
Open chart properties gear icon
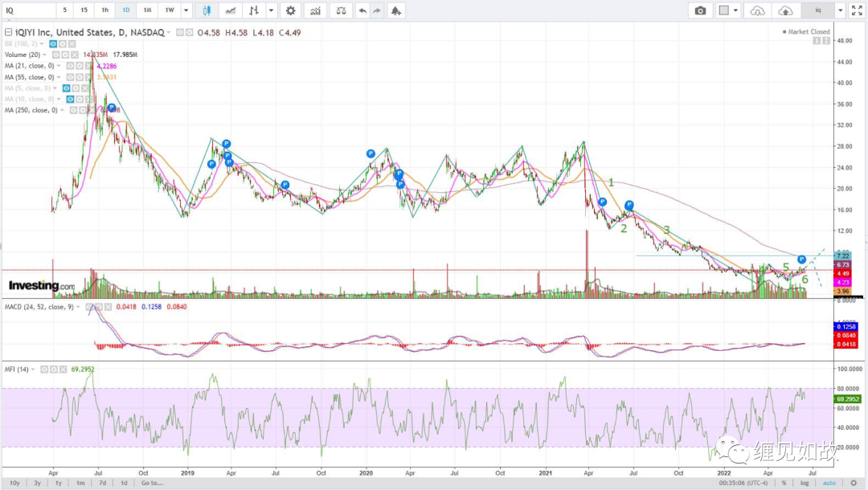coord(291,10)
